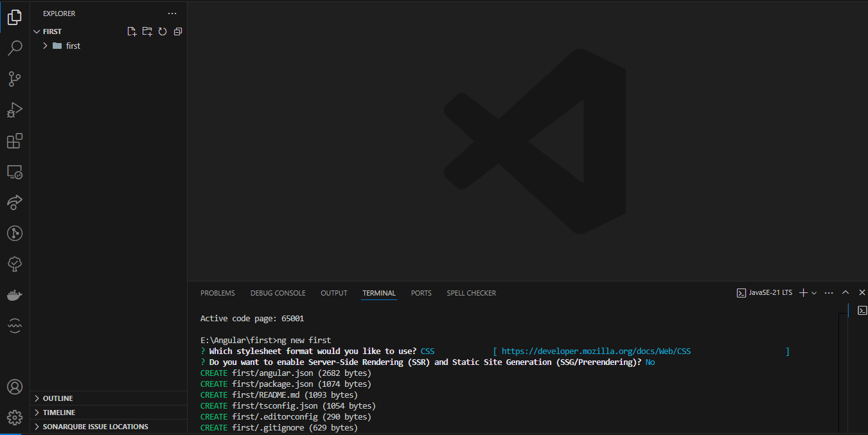
Task: Switch to the SPELL CHECKER tab
Action: pos(472,293)
